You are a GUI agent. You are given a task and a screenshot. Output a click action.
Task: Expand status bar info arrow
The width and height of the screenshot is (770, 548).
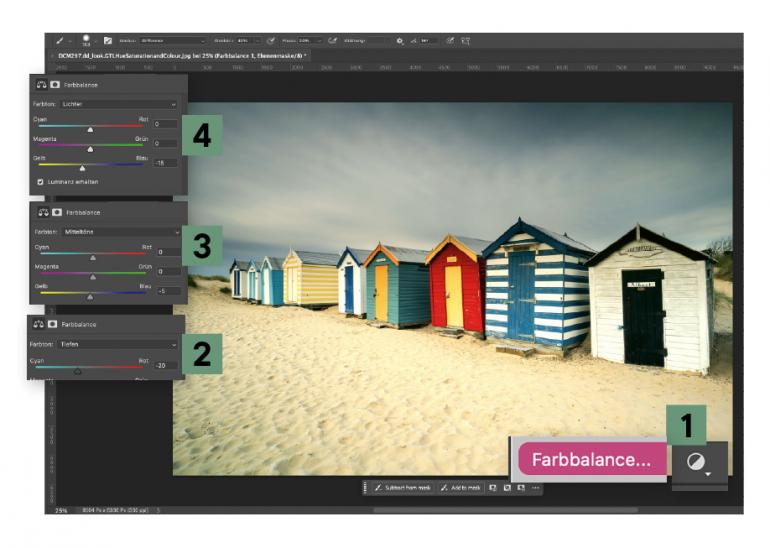click(158, 511)
